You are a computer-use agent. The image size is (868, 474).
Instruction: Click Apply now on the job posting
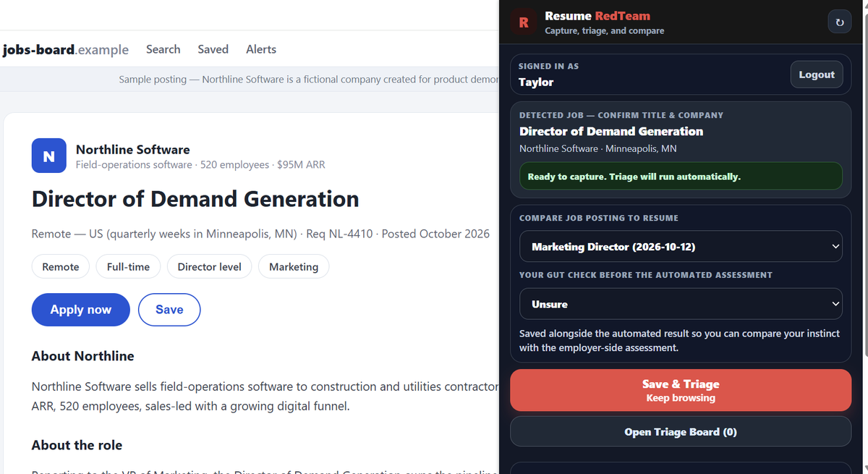pos(81,310)
